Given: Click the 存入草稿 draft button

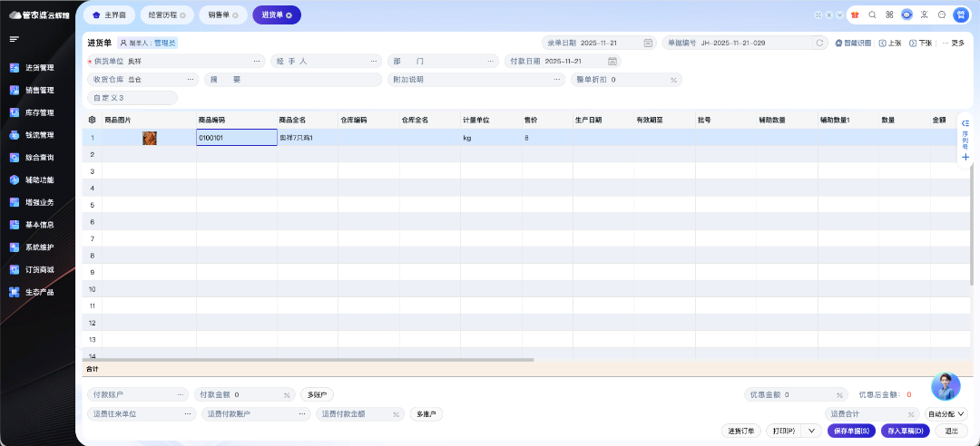Looking at the screenshot, I should 905,431.
